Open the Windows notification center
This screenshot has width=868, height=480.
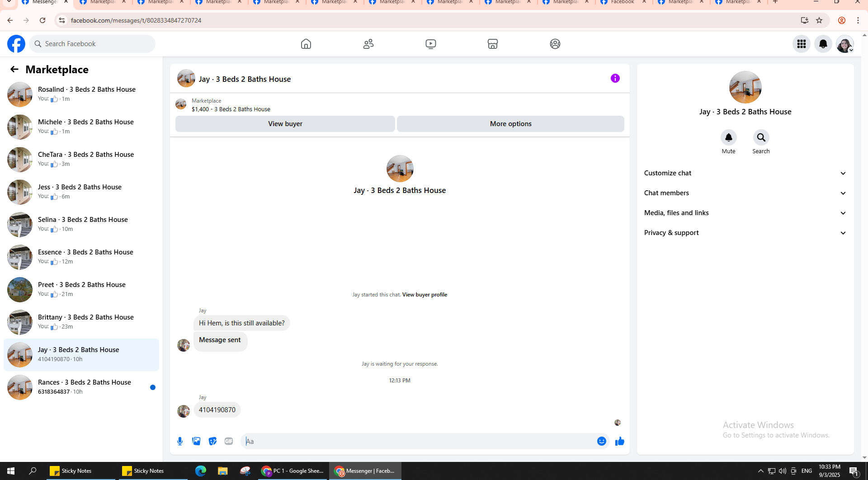pyautogui.click(x=854, y=471)
